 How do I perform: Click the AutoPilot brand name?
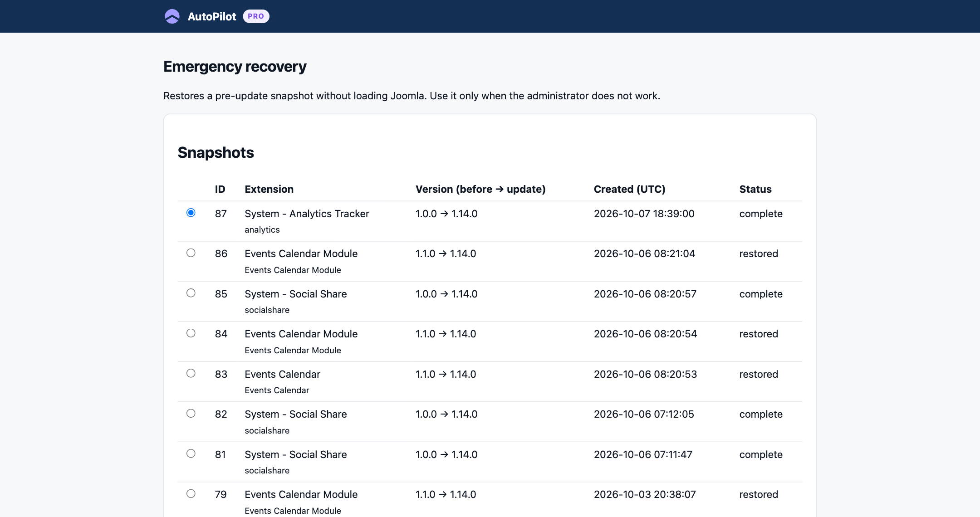point(212,16)
